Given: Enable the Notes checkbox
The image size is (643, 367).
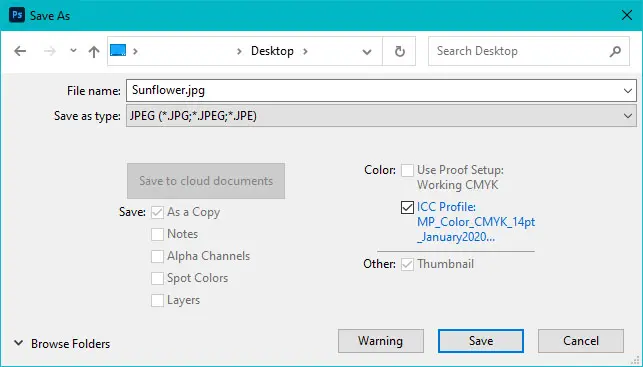Looking at the screenshot, I should [157, 234].
